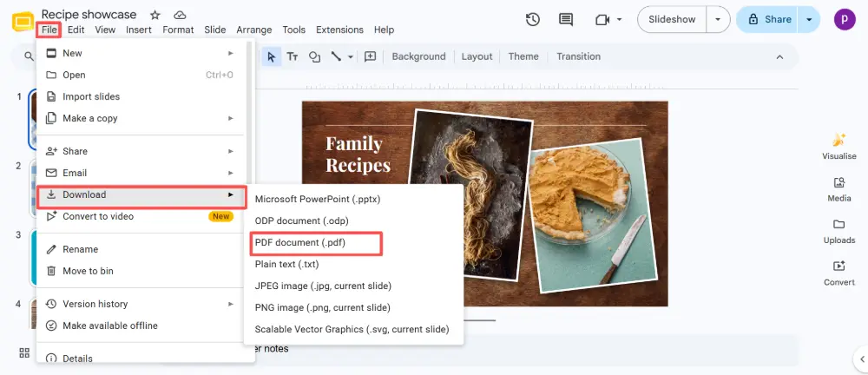
Task: Open the Slide menu
Action: click(214, 30)
